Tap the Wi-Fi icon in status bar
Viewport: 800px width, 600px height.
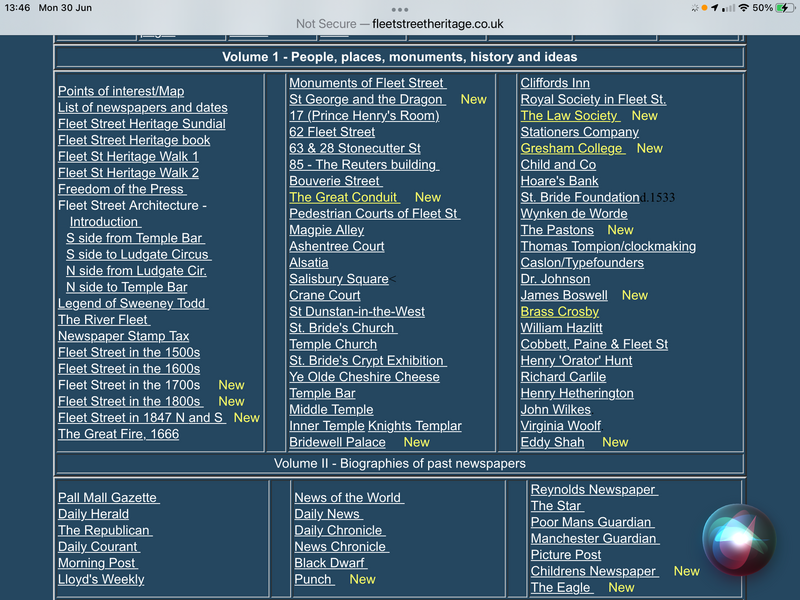pyautogui.click(x=743, y=8)
